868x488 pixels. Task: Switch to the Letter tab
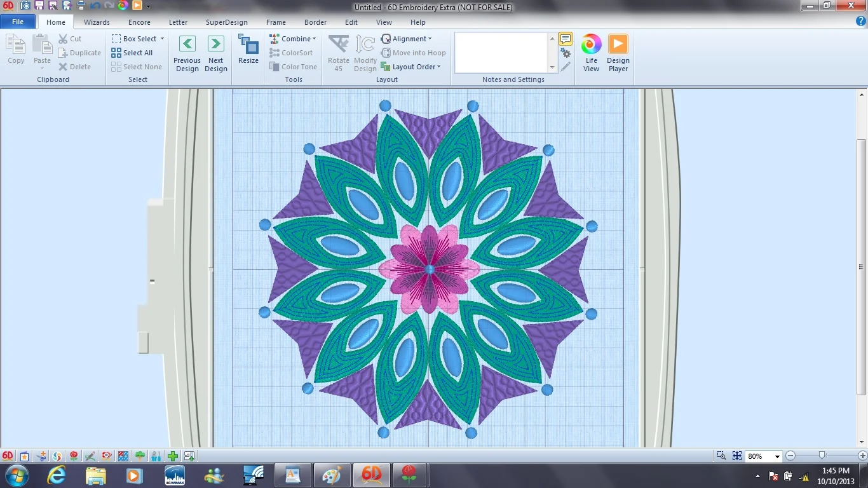tap(178, 22)
